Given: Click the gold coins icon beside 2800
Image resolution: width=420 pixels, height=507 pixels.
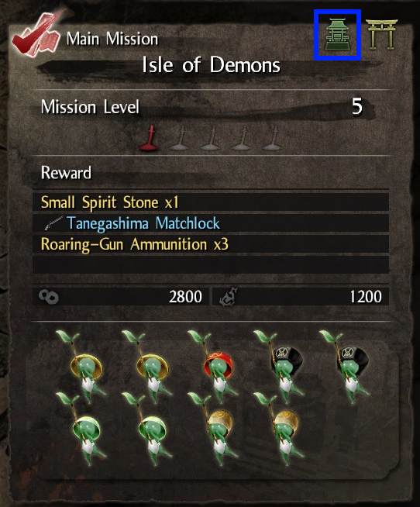Looking at the screenshot, I should tap(49, 296).
